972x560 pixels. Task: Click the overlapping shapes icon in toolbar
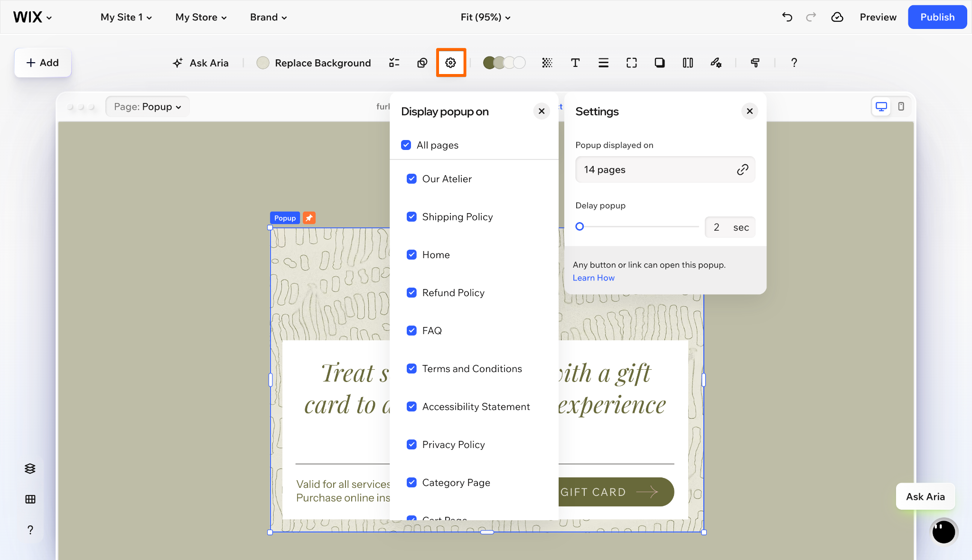pos(422,63)
